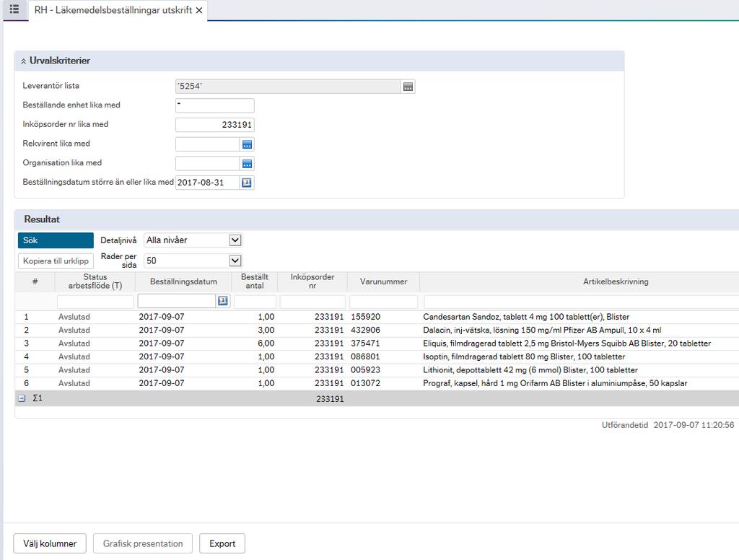The width and height of the screenshot is (739, 560).
Task: Sort by Beställt antal column header
Action: pos(255,281)
